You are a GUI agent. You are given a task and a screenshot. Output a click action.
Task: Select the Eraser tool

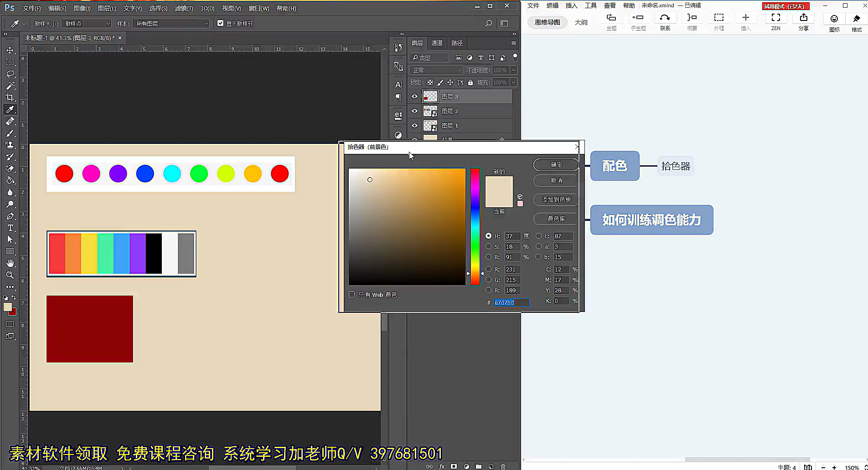point(10,169)
